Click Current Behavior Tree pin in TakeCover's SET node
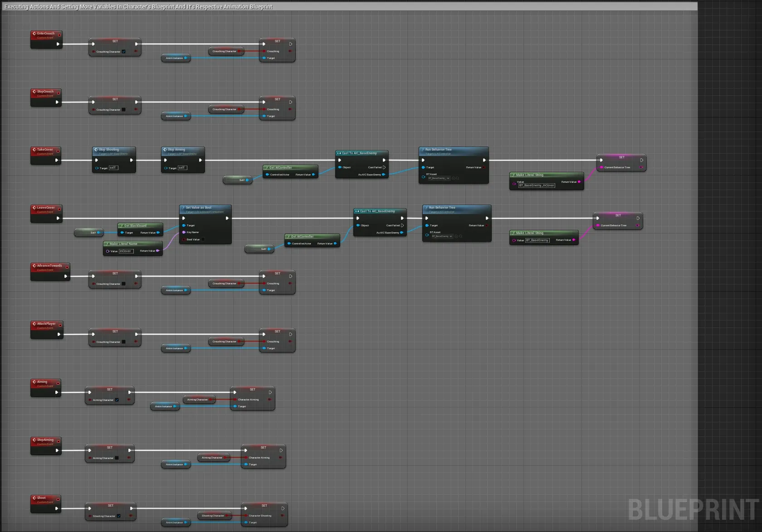 pyautogui.click(x=601, y=167)
